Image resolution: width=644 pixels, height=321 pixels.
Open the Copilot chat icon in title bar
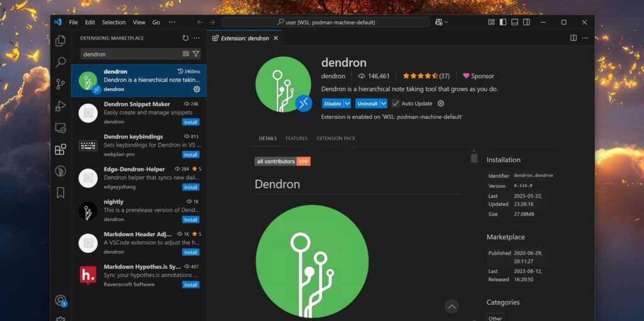pos(438,22)
